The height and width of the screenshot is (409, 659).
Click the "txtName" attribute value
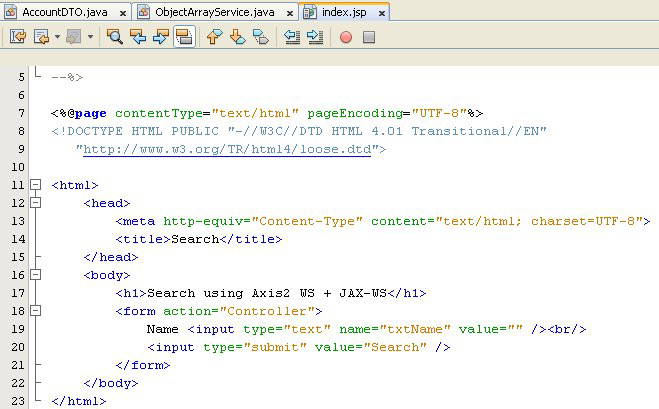(415, 329)
